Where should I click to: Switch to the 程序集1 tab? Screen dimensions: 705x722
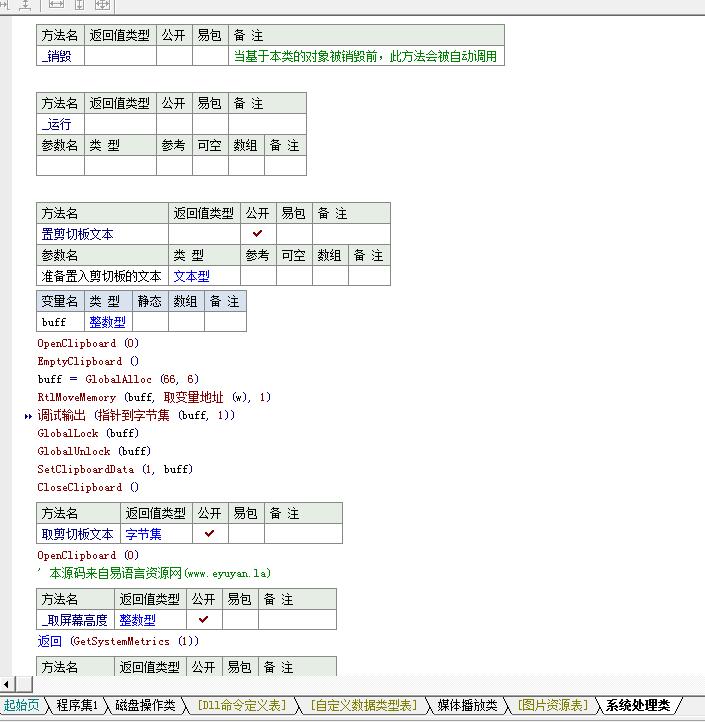(77, 705)
